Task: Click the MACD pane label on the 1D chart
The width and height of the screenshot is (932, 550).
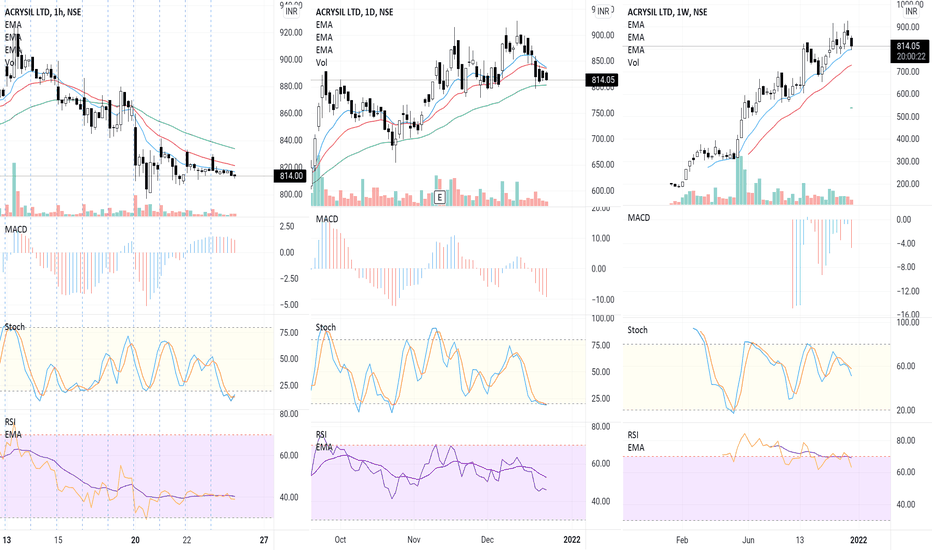Action: 327,219
